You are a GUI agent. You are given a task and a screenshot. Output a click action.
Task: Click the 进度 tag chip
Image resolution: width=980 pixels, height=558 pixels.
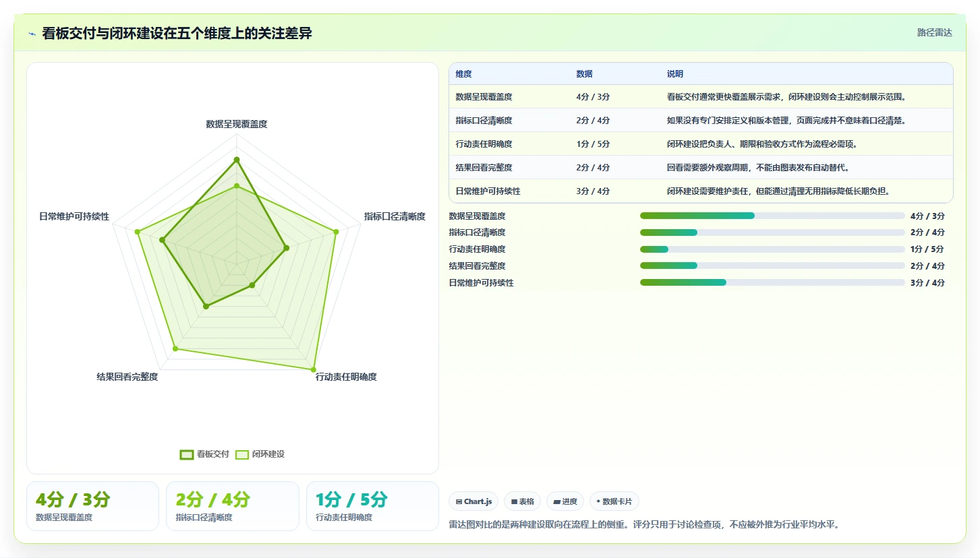tap(565, 501)
